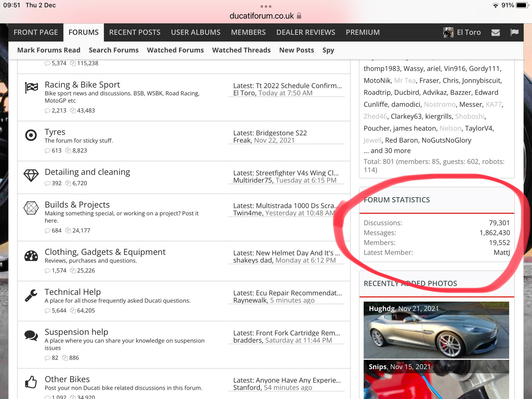
Task: Open the inbox envelope icon
Action: [495, 33]
